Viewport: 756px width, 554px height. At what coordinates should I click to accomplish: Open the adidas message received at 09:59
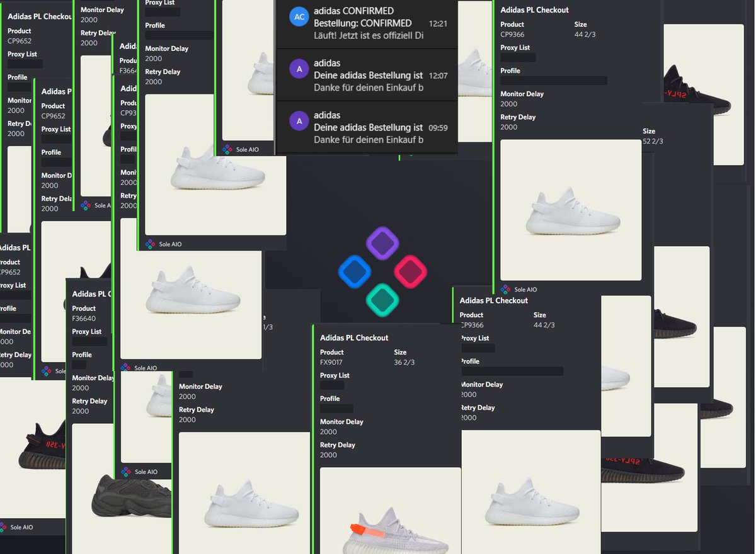367,127
